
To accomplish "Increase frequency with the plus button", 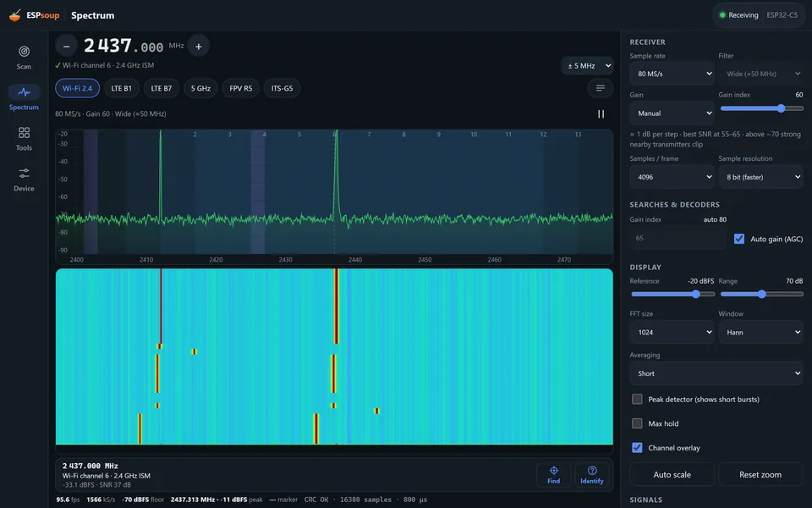I will click(198, 46).
